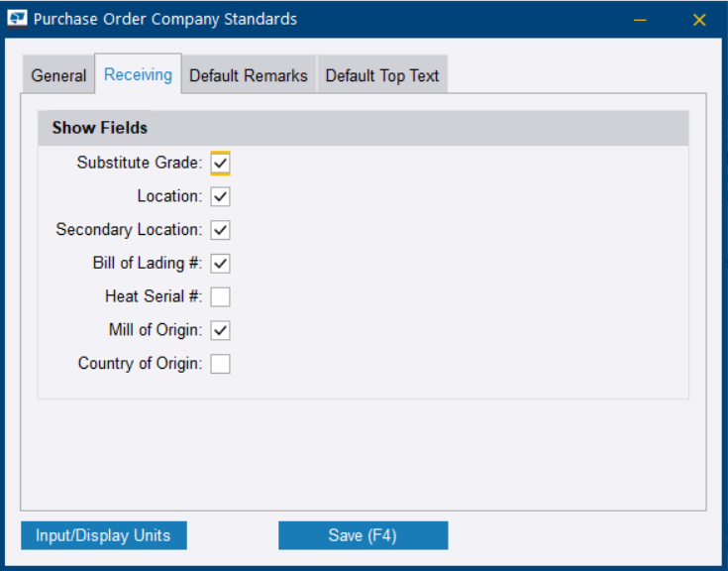Click the Input/Display Units button
Image resolution: width=728 pixels, height=571 pixels.
tap(103, 535)
